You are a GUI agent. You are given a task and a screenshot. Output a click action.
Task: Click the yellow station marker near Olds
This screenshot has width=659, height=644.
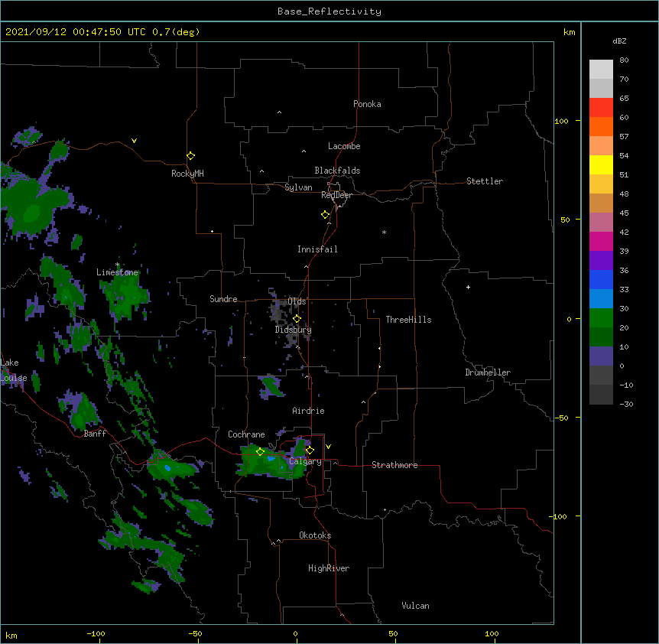(x=297, y=319)
